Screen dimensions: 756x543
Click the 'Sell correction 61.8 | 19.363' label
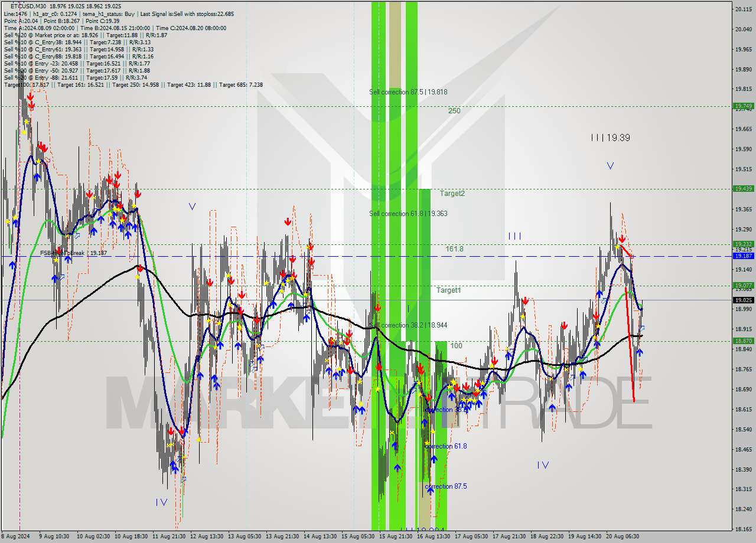(x=408, y=214)
